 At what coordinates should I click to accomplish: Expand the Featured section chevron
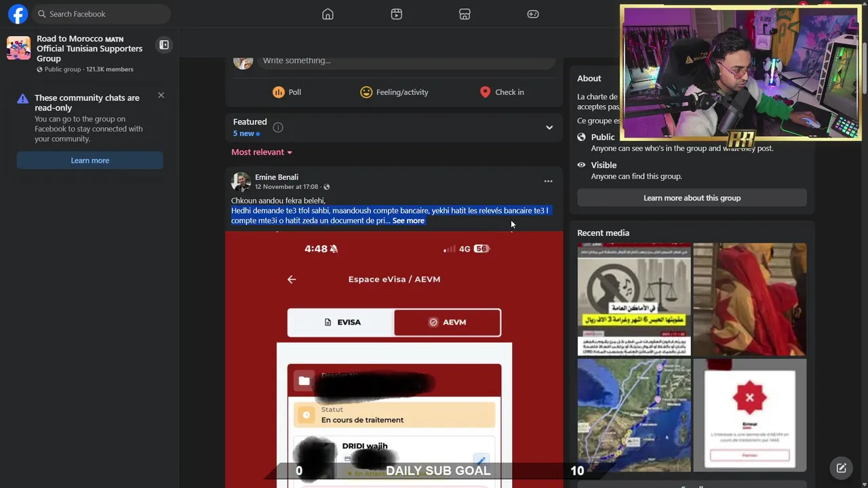point(549,127)
